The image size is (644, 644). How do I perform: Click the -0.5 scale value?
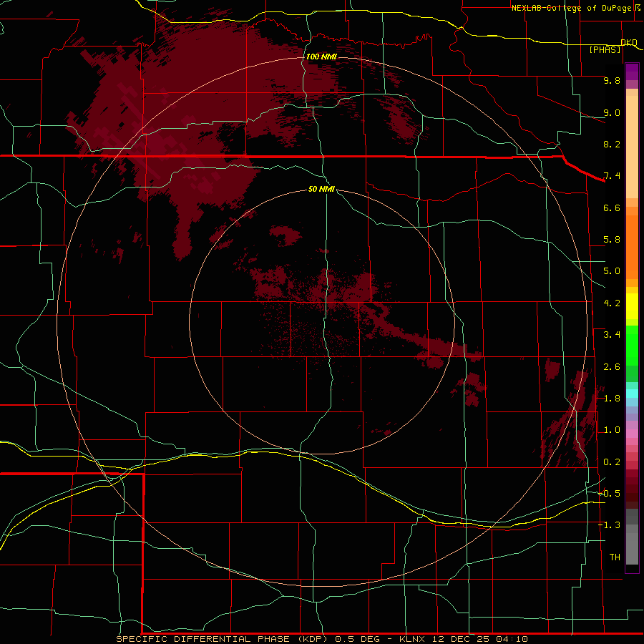609,493
